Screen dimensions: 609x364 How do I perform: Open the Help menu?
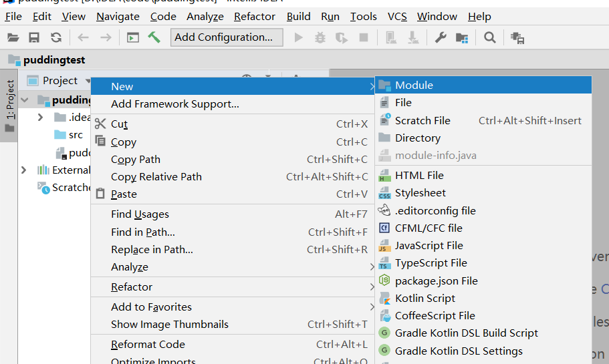pos(479,17)
